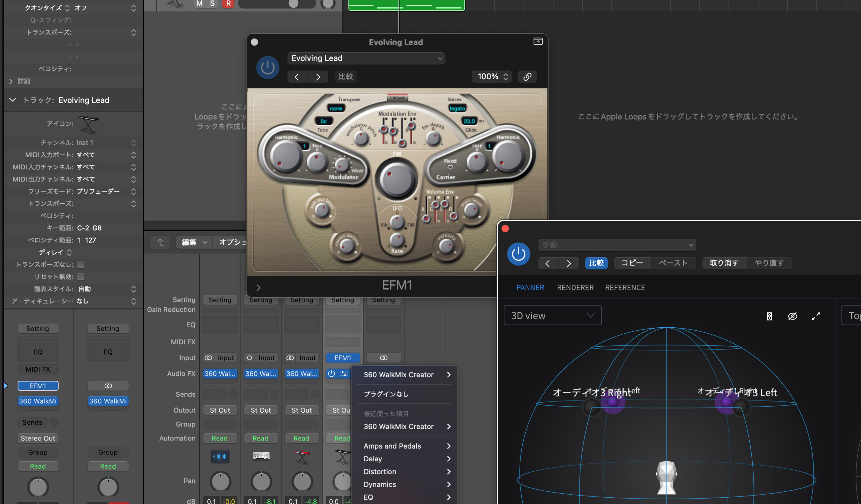Toggle EFM1 plugin power button
Viewport: 861px width, 504px height.
point(267,68)
